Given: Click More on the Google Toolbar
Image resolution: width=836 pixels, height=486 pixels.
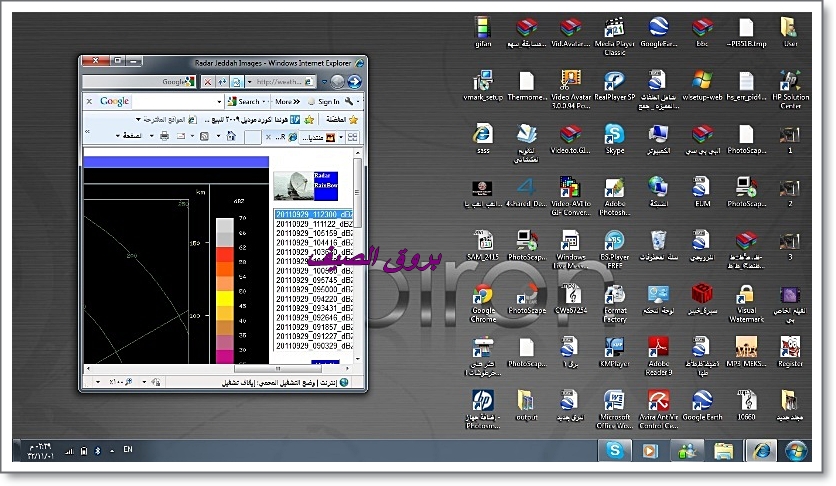Looking at the screenshot, I should [287, 101].
